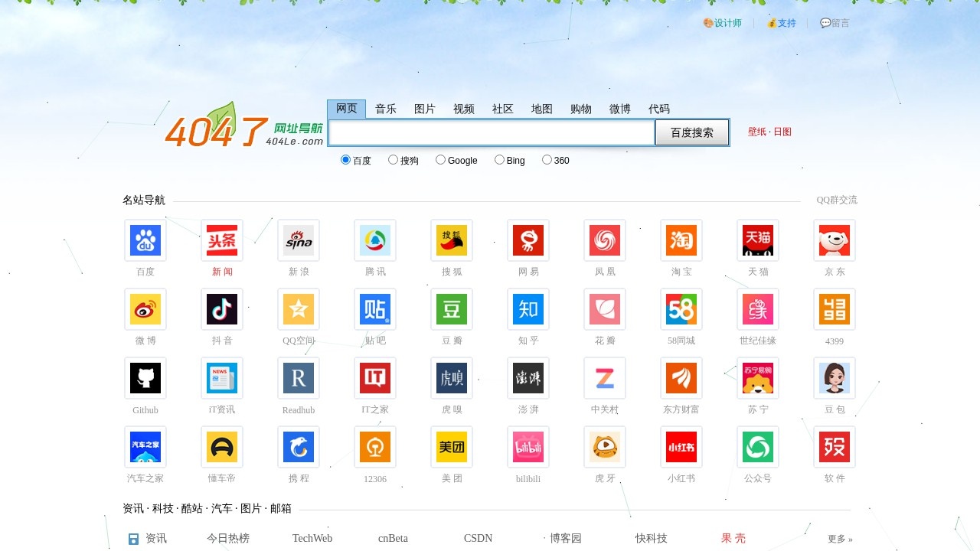980x551 pixels.
Task: Open the Douban icon
Action: pos(452,309)
